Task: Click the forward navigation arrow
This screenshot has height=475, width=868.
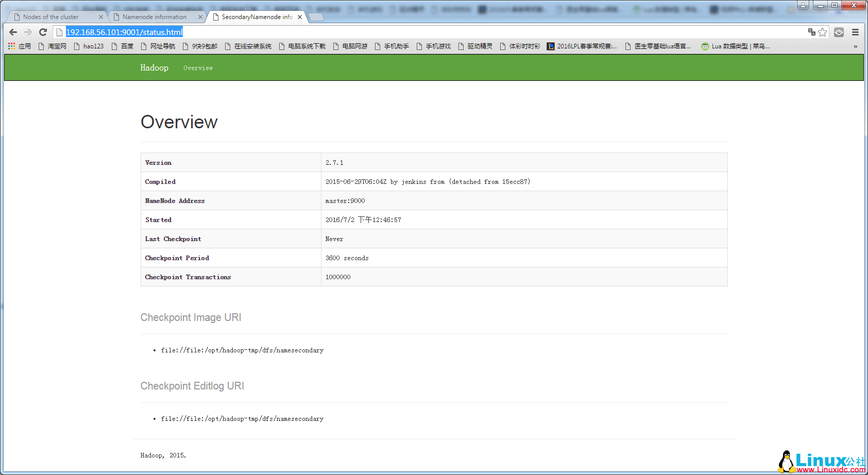Action: pyautogui.click(x=28, y=32)
